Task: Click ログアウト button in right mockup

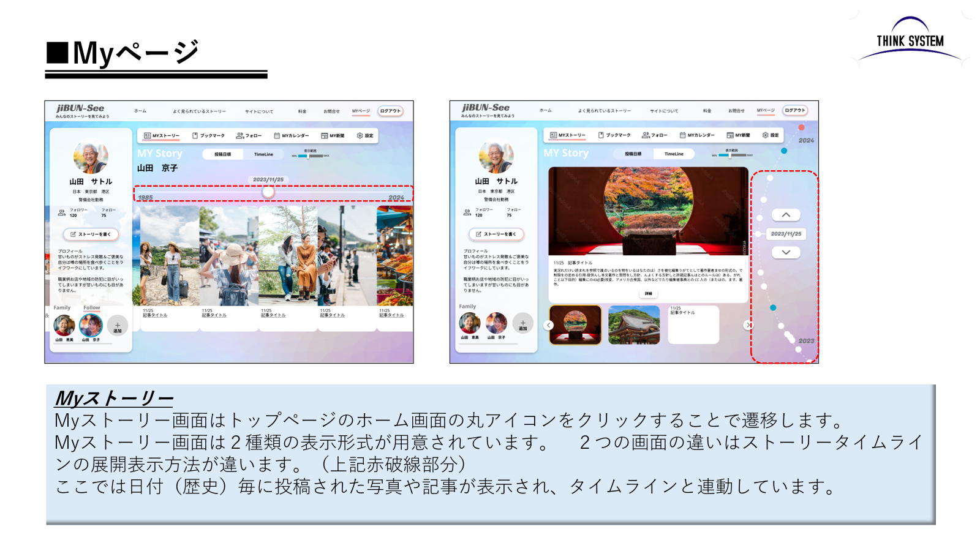Action: [x=795, y=111]
